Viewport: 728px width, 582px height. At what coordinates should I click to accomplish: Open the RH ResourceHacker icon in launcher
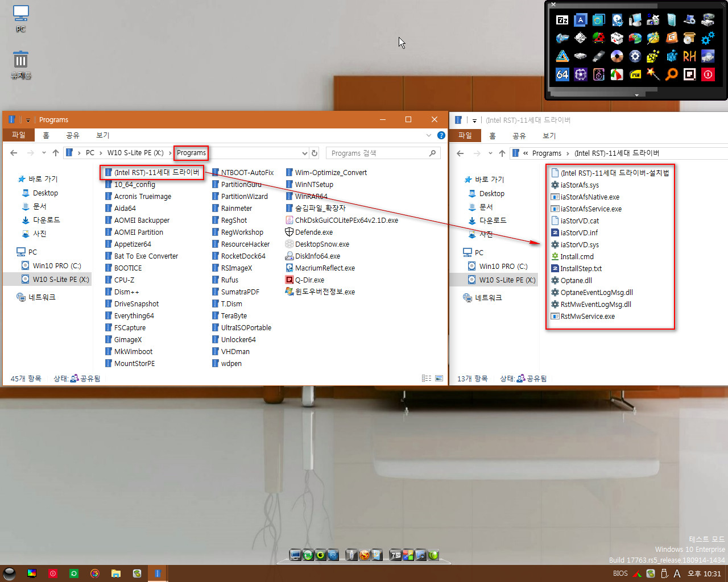(689, 56)
